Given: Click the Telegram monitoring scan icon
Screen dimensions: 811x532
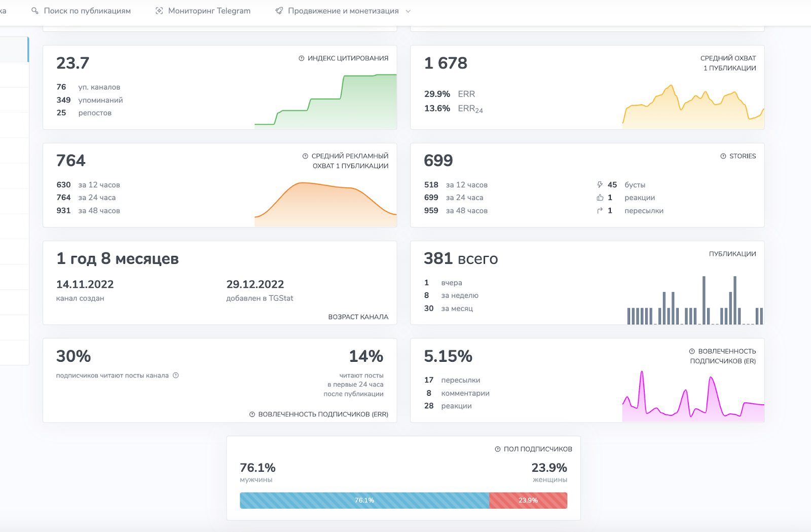Looking at the screenshot, I should [x=159, y=11].
